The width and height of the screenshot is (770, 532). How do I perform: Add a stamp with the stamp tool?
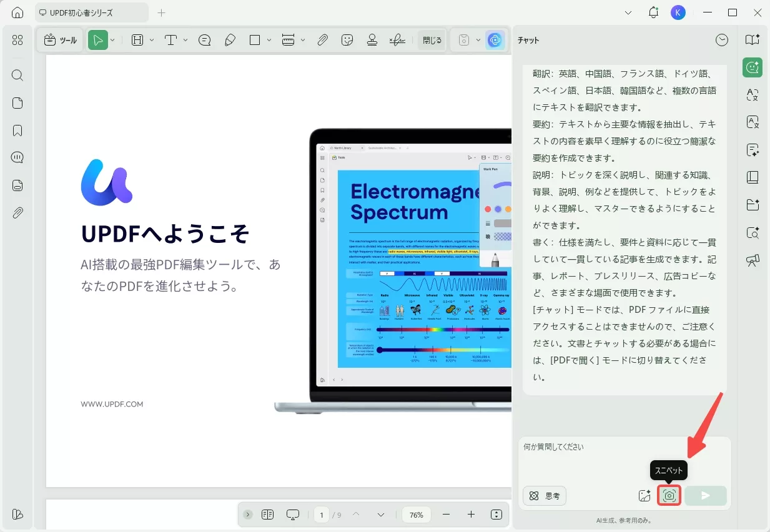(x=372, y=39)
